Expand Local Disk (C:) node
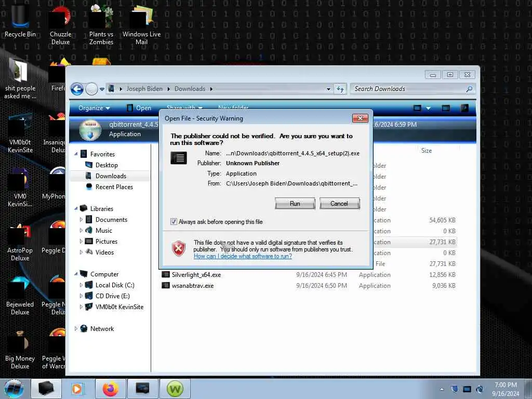Screen dimensions: 532x399 pos(81,285)
